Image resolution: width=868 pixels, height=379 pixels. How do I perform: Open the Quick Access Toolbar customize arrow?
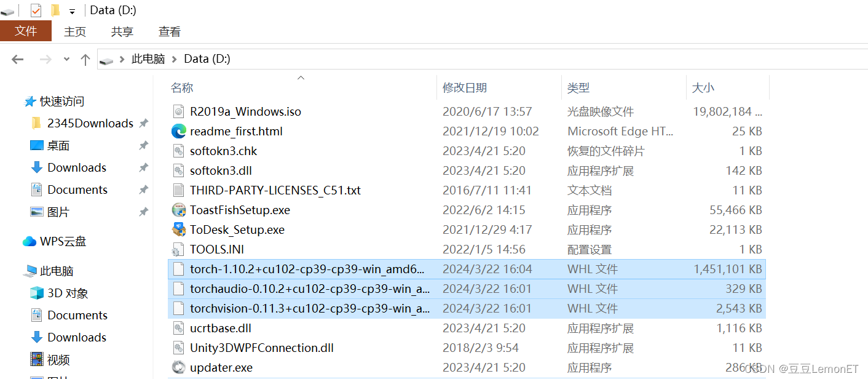tap(73, 11)
